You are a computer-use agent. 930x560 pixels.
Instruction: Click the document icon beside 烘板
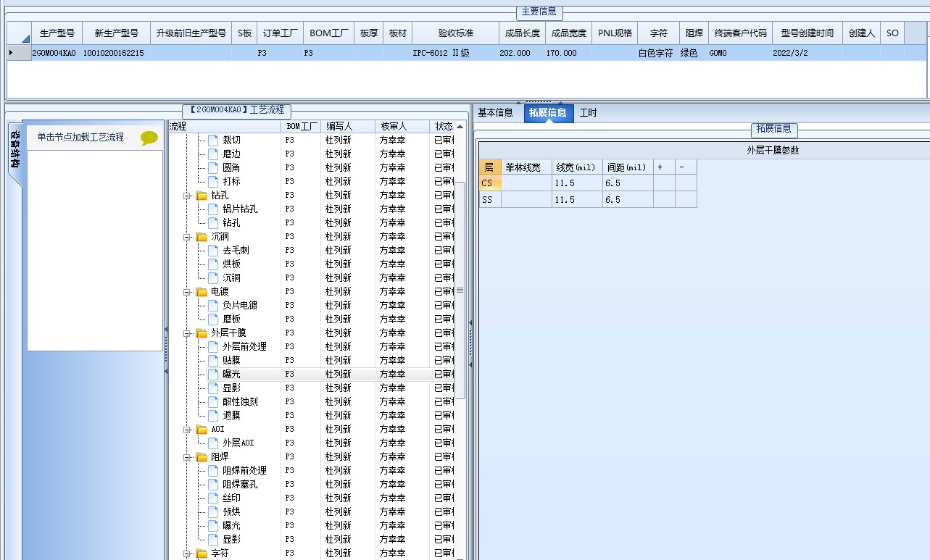pos(213,264)
